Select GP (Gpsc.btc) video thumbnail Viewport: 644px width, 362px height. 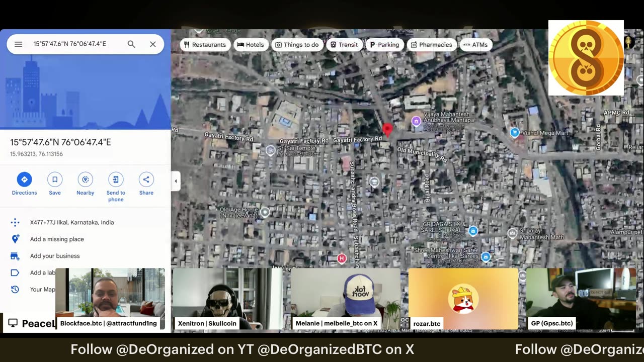(x=581, y=299)
